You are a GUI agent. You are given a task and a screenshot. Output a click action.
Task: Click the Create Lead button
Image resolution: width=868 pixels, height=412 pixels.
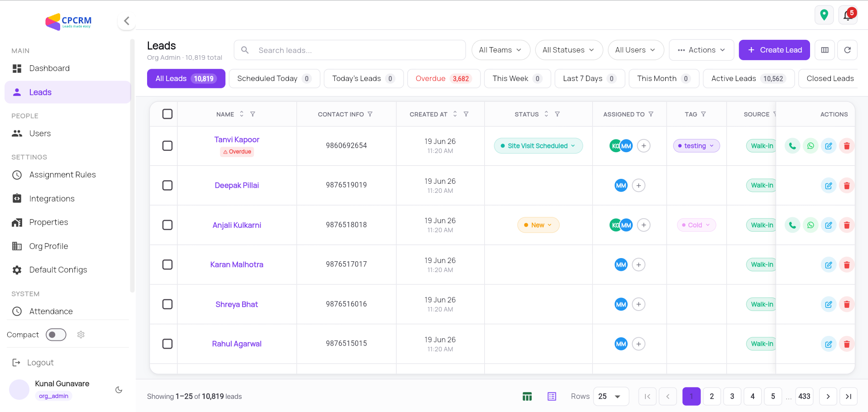click(x=774, y=50)
